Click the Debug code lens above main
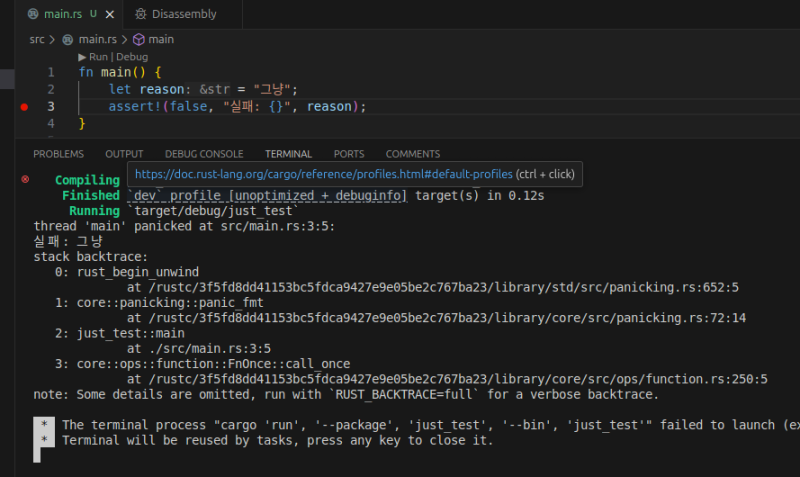The width and height of the screenshot is (800, 477). tap(132, 57)
